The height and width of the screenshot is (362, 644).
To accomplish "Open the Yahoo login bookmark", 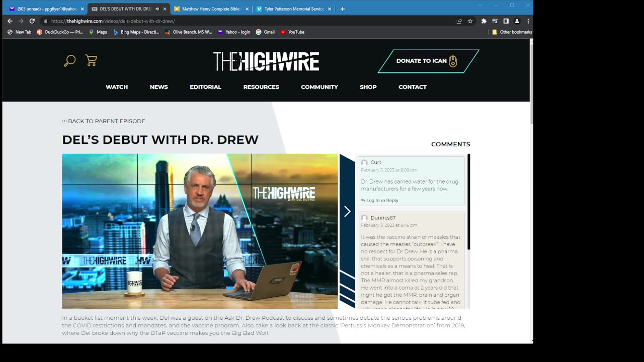I will click(234, 32).
